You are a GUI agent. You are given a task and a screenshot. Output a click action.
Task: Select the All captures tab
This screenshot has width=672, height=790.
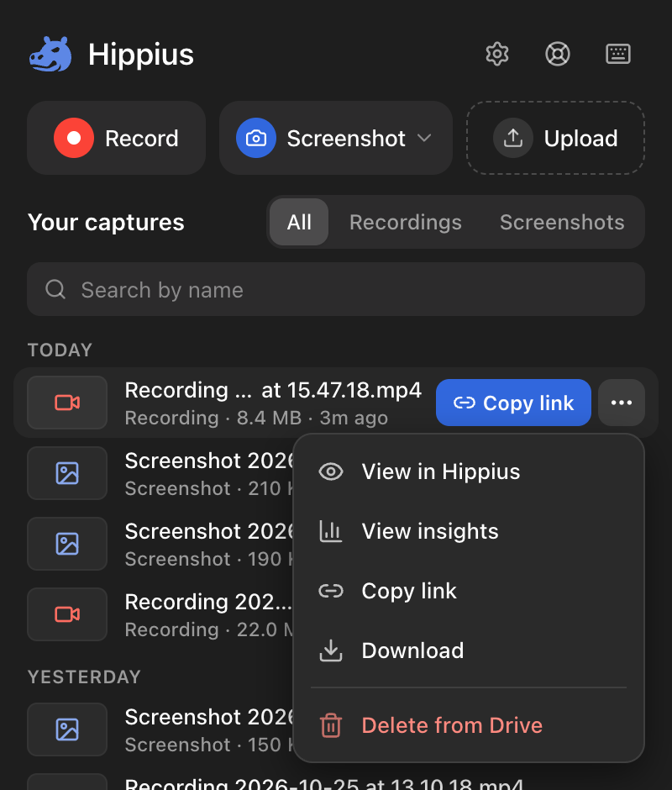[x=299, y=222]
